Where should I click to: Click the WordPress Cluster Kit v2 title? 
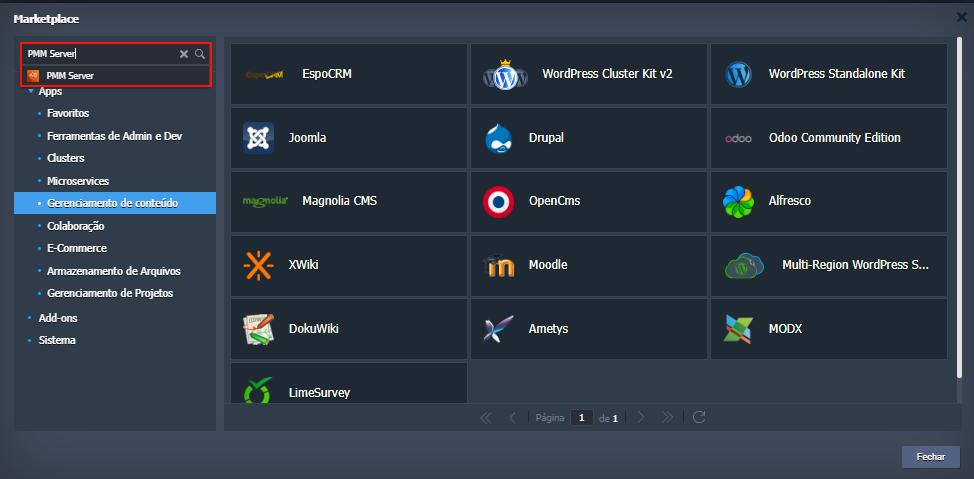click(607, 74)
